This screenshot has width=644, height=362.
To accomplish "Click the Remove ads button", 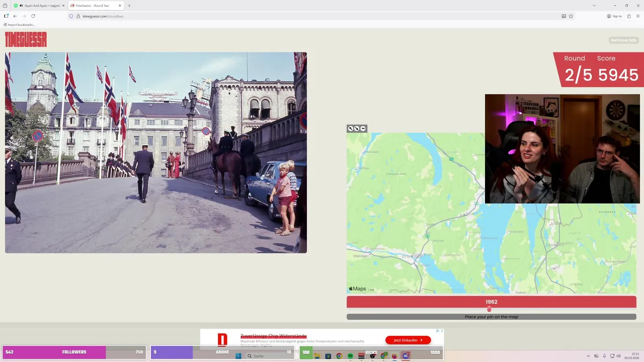I will (x=623, y=40).
